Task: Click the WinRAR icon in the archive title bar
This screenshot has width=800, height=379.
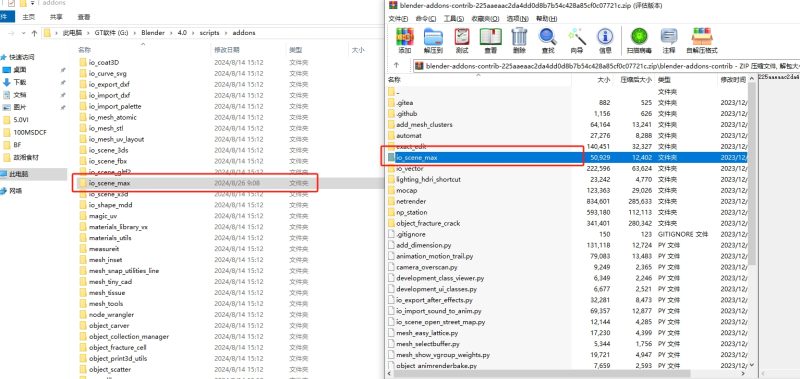Action: [393, 6]
